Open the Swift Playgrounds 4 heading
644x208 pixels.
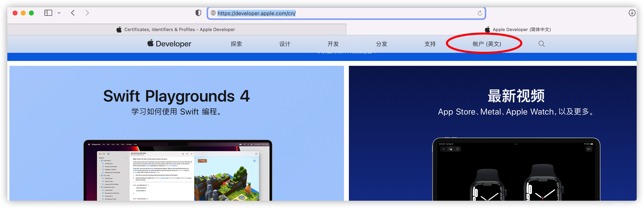(x=176, y=96)
